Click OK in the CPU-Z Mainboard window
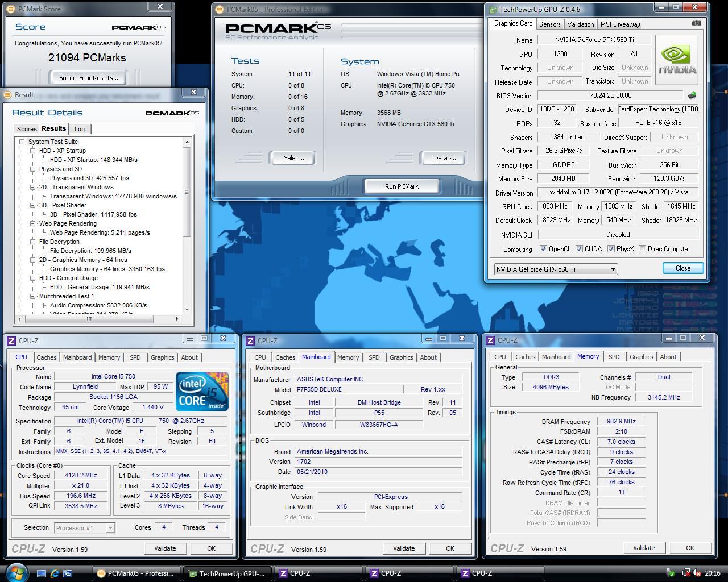Viewport: 728px width, 582px height. (450, 548)
